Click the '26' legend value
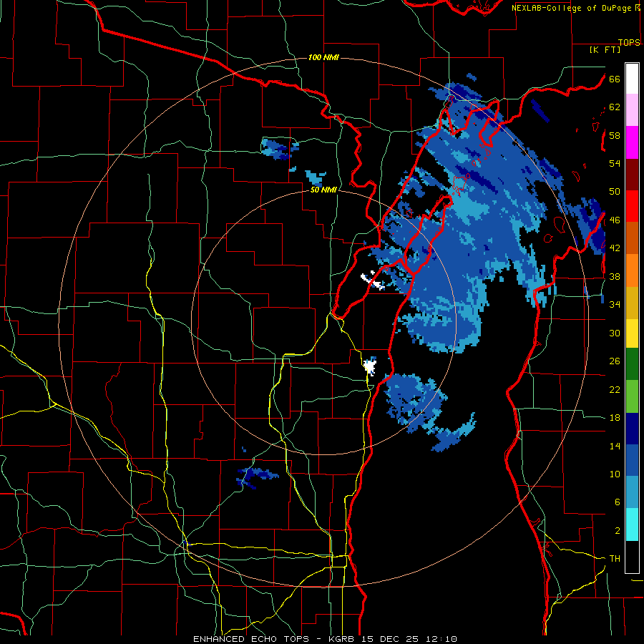The image size is (644, 644). pos(615,361)
